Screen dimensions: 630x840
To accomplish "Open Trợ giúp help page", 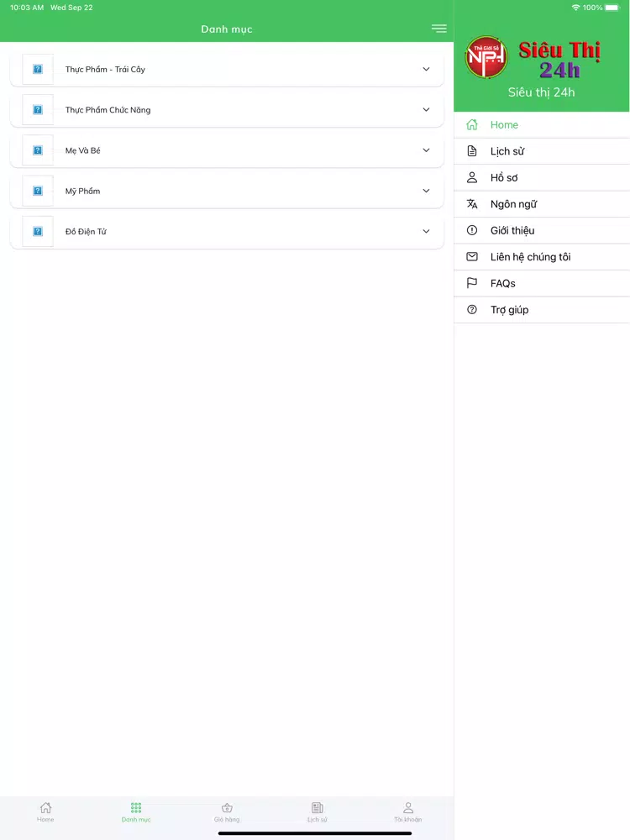I will click(542, 310).
